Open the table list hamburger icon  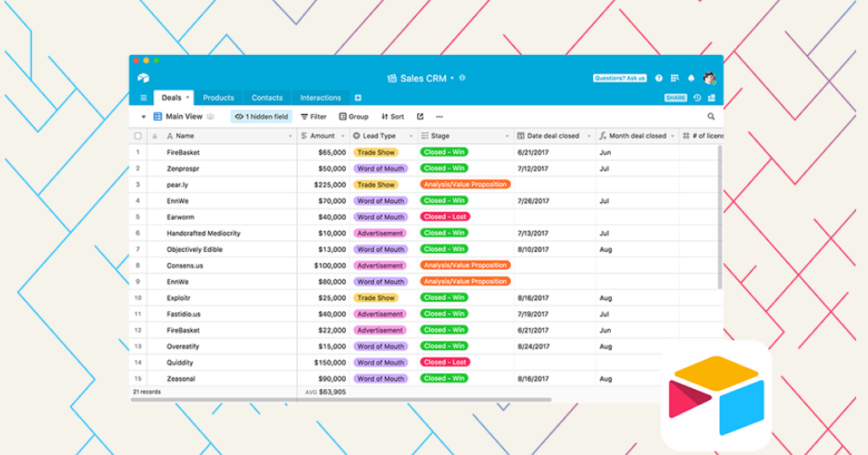click(x=143, y=98)
